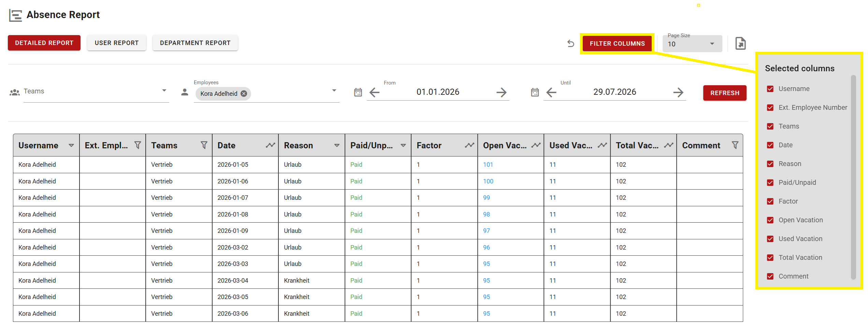Viewport: 868px width, 328px height.
Task: Click the Date column chart icon
Action: [x=271, y=145]
